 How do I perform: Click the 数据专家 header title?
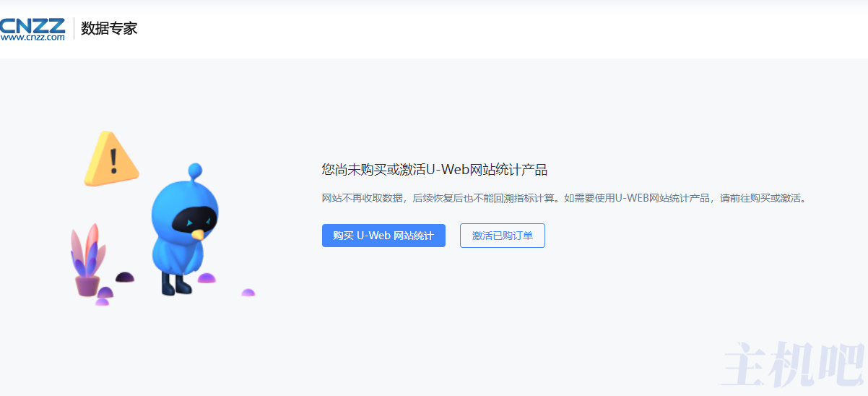click(109, 29)
